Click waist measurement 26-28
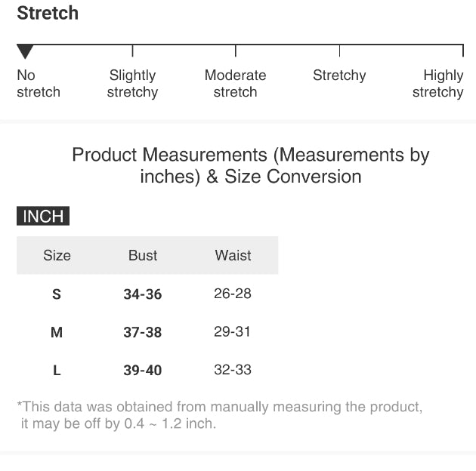 pos(233,294)
